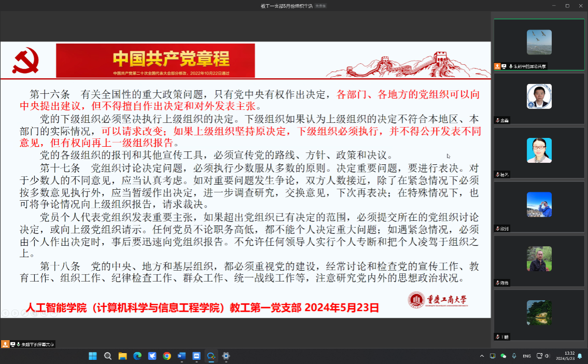Click the muted mic icon beside 陈伟

coord(497,283)
